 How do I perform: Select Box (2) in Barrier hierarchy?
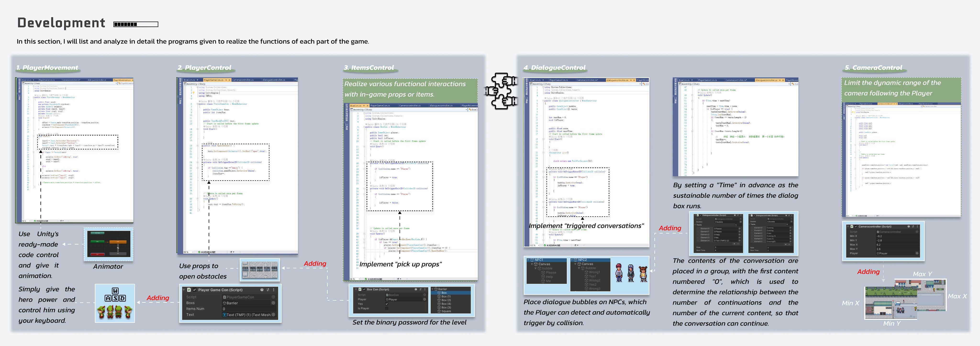(x=446, y=300)
